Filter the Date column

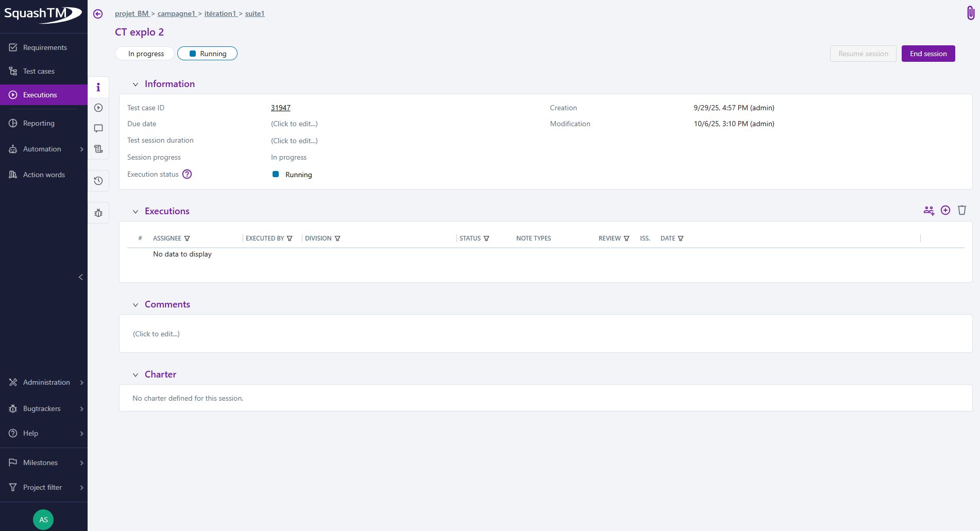(681, 238)
